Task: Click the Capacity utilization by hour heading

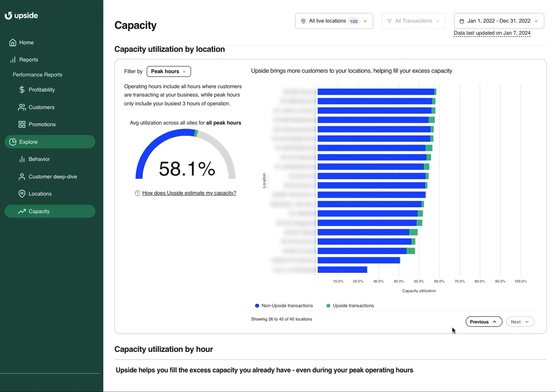Action: click(163, 349)
